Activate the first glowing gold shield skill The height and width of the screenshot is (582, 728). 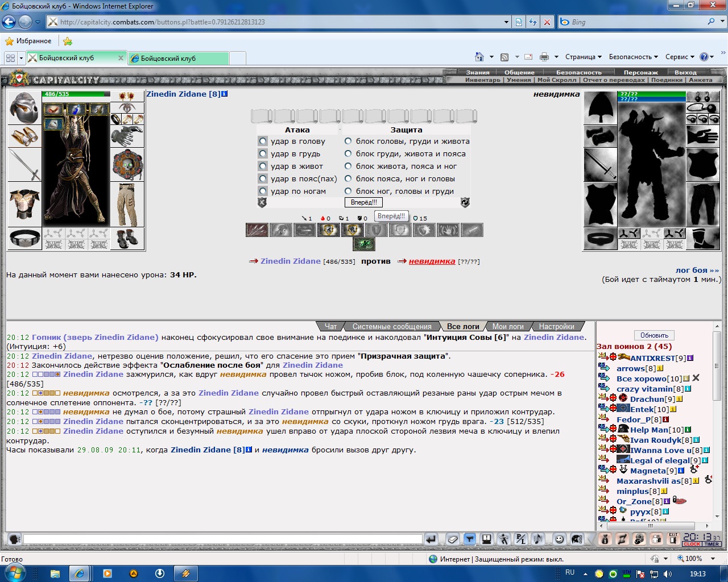tap(328, 230)
